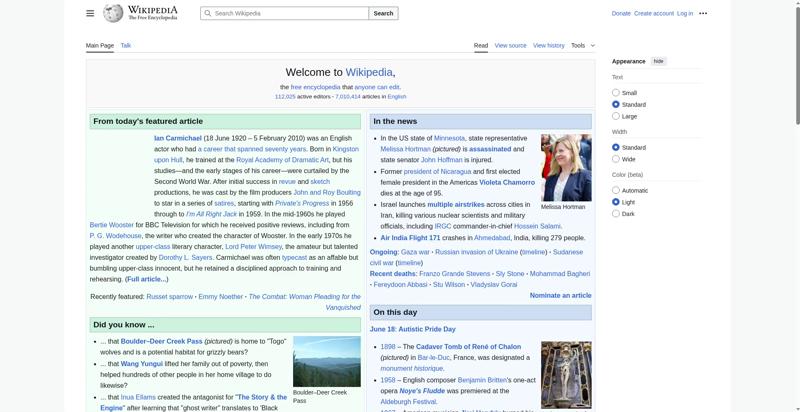Image resolution: width=800 pixels, height=412 pixels.
Task: Open Air India Flight 171 link
Action: point(410,238)
